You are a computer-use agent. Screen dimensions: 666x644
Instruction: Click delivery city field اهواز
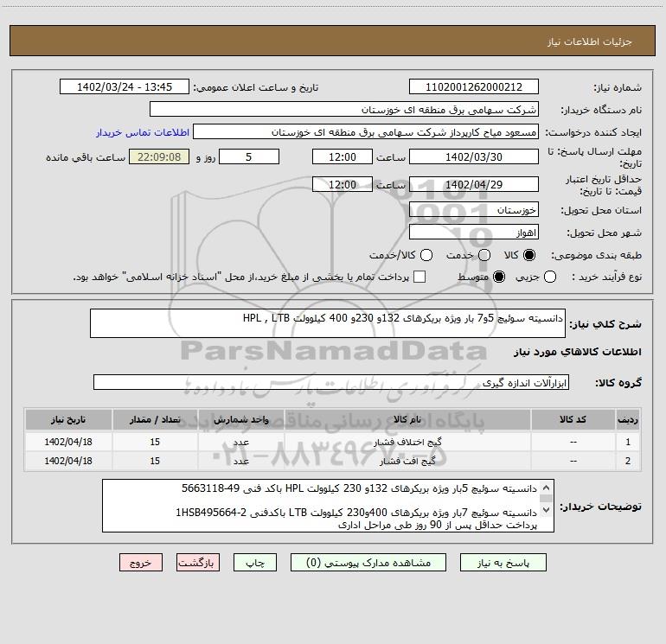pyautogui.click(x=474, y=233)
